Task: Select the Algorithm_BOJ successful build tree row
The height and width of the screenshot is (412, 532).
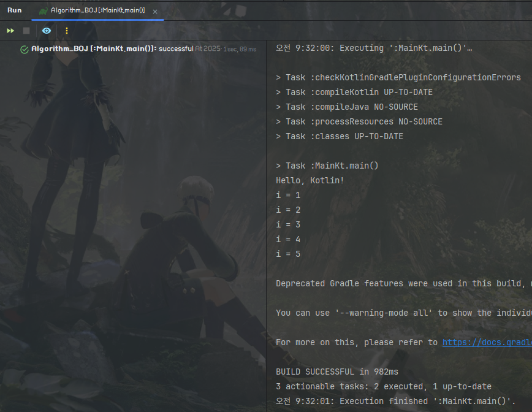Action: [139, 49]
